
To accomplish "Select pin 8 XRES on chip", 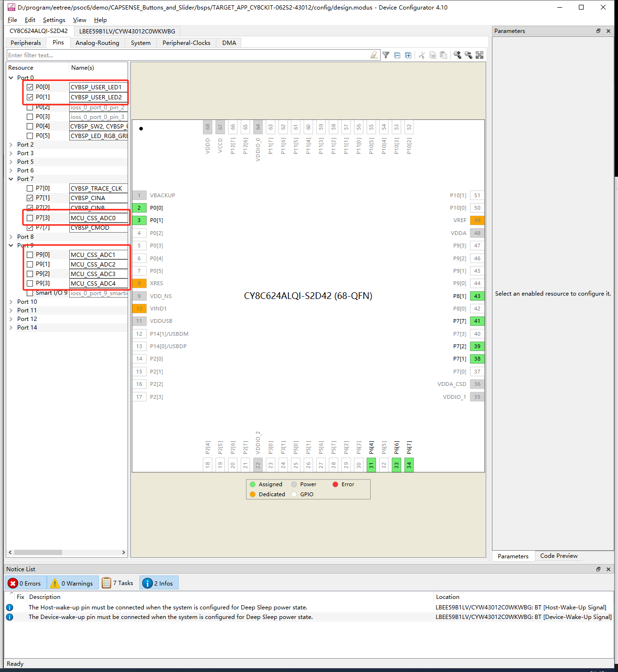I will pyautogui.click(x=139, y=283).
